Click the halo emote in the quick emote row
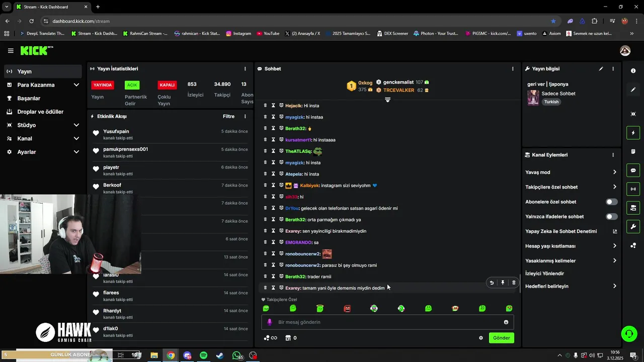644x362 pixels. coord(320,308)
